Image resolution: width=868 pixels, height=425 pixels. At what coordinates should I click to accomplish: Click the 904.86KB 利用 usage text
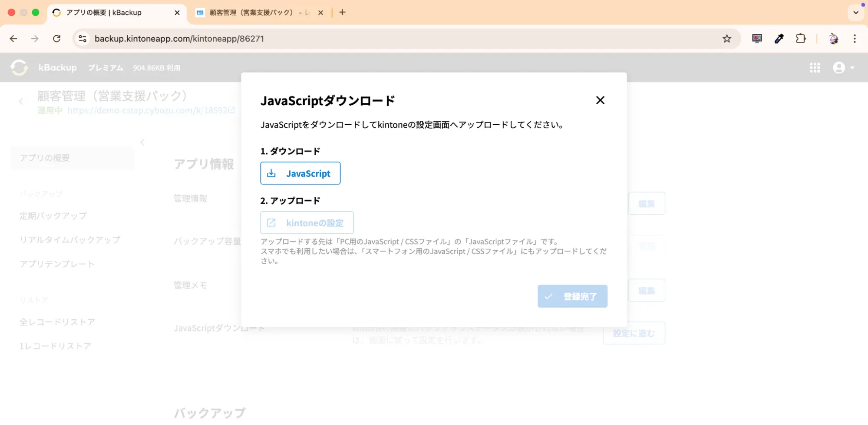coord(156,68)
